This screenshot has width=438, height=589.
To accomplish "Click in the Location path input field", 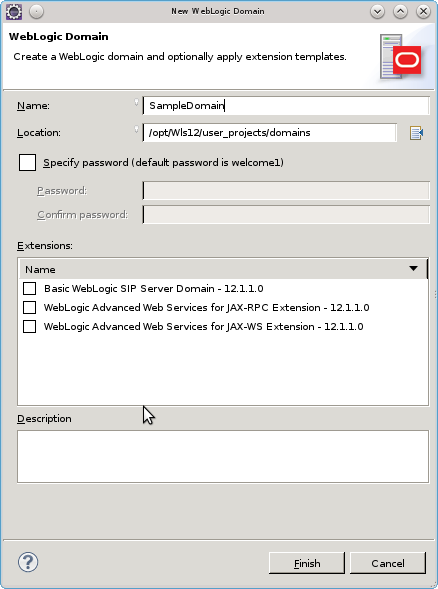I will [270, 133].
